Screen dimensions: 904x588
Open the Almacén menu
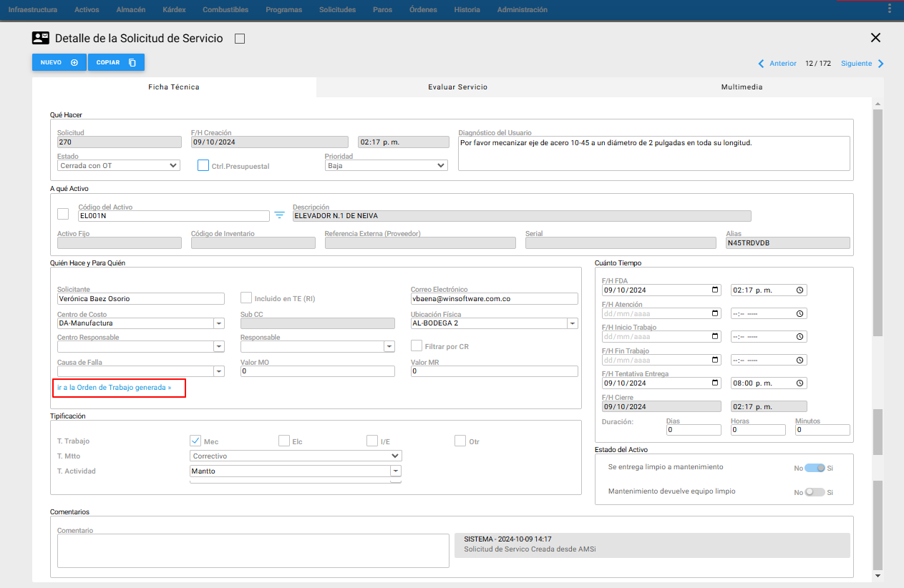130,10
